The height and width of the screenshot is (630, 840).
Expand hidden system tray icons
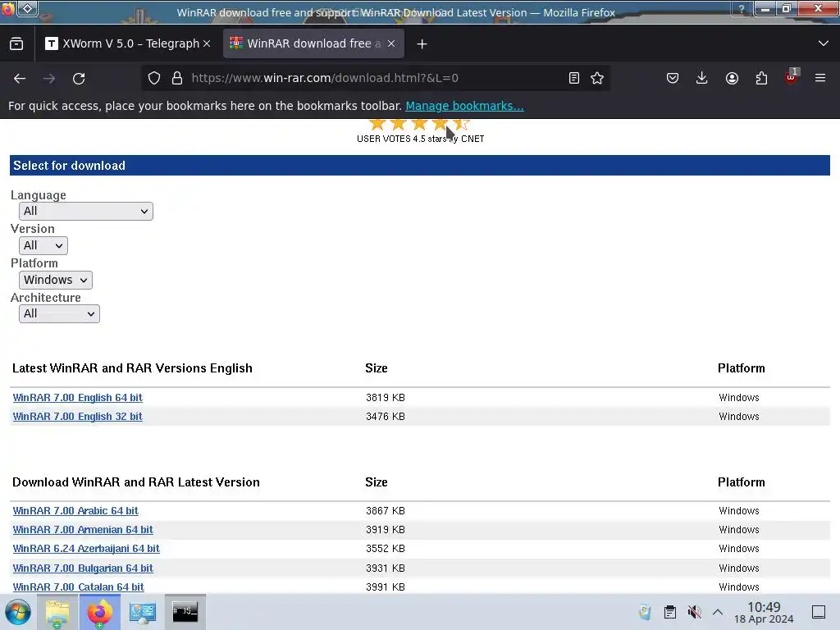(x=718, y=612)
